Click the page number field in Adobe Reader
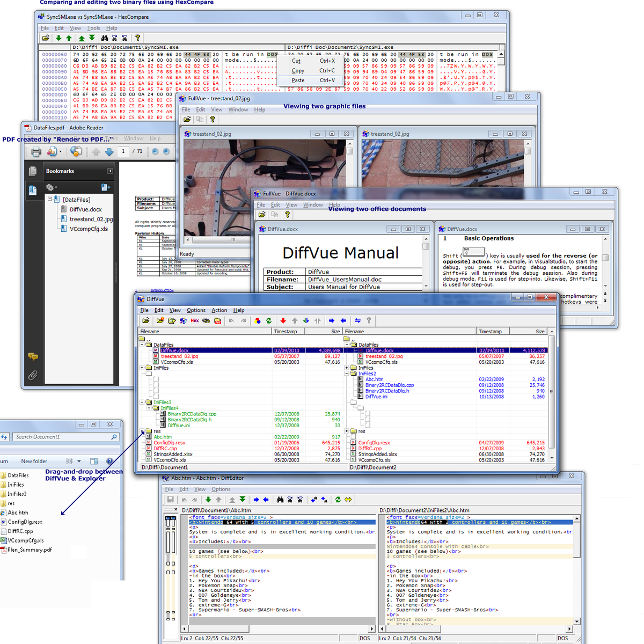644x644 pixels. click(123, 151)
